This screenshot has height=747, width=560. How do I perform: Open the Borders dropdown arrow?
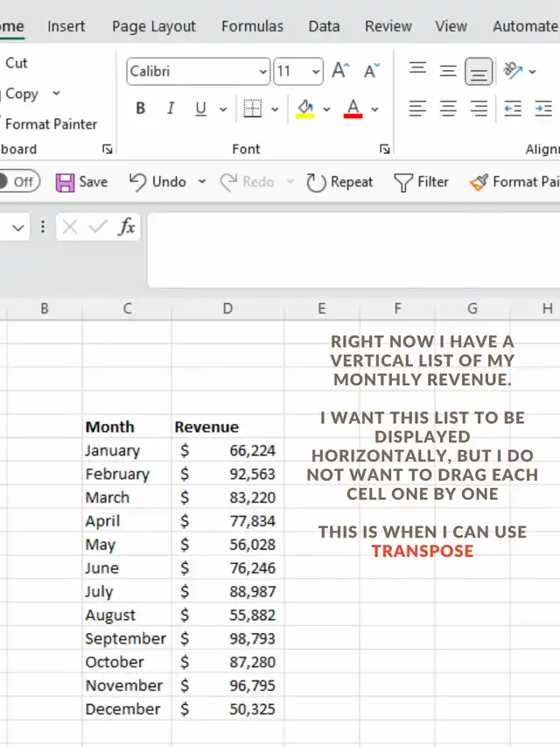275,110
